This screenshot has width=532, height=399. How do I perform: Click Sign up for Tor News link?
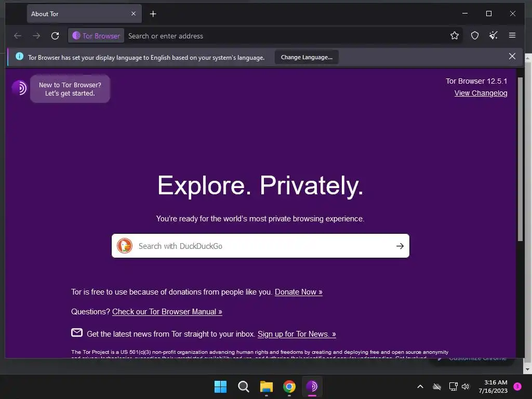(x=297, y=334)
